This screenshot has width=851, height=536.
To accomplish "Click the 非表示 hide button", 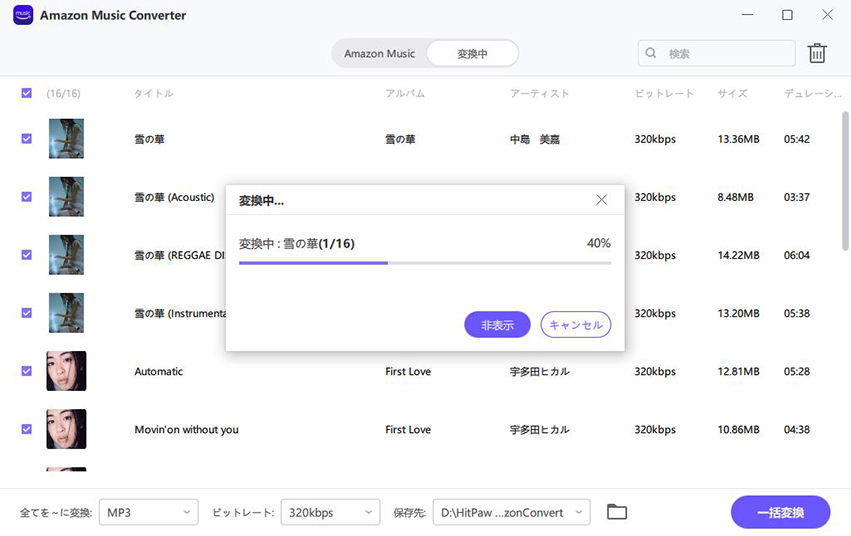I will pyautogui.click(x=497, y=324).
